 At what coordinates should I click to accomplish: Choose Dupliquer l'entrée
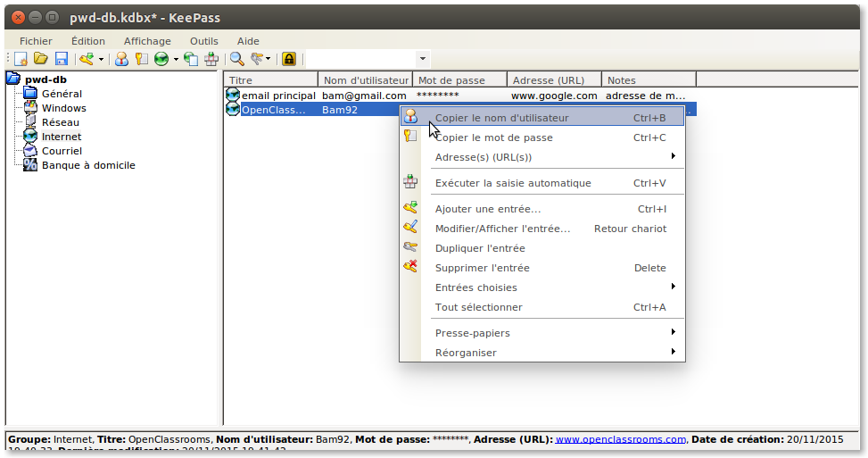[x=542, y=248]
